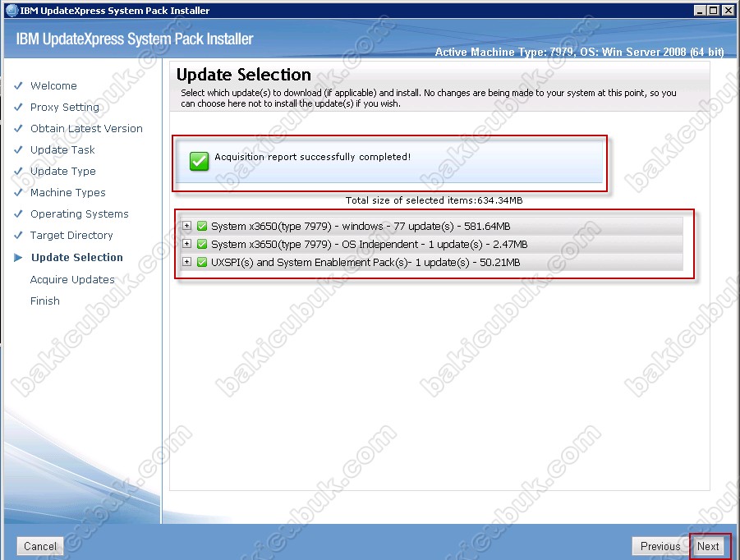Image resolution: width=740 pixels, height=560 pixels.
Task: Select the Obtain Latest Version step
Action: click(x=86, y=128)
